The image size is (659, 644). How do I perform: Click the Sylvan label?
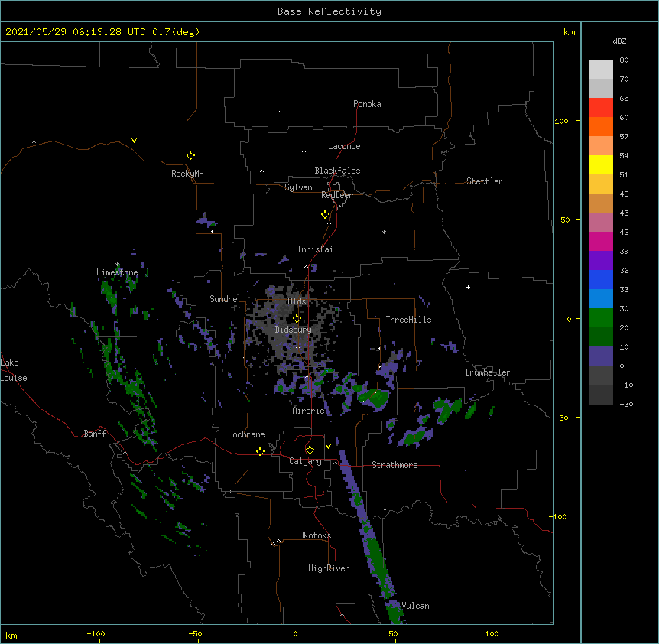[x=298, y=187]
